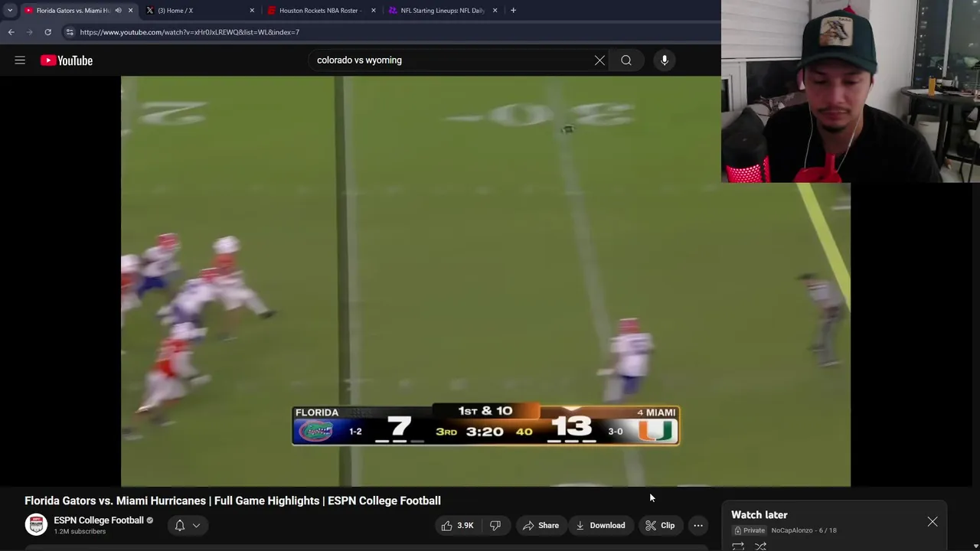Expand notification options chevron beside the bell
Viewport: 980px width, 551px height.
pyautogui.click(x=196, y=526)
